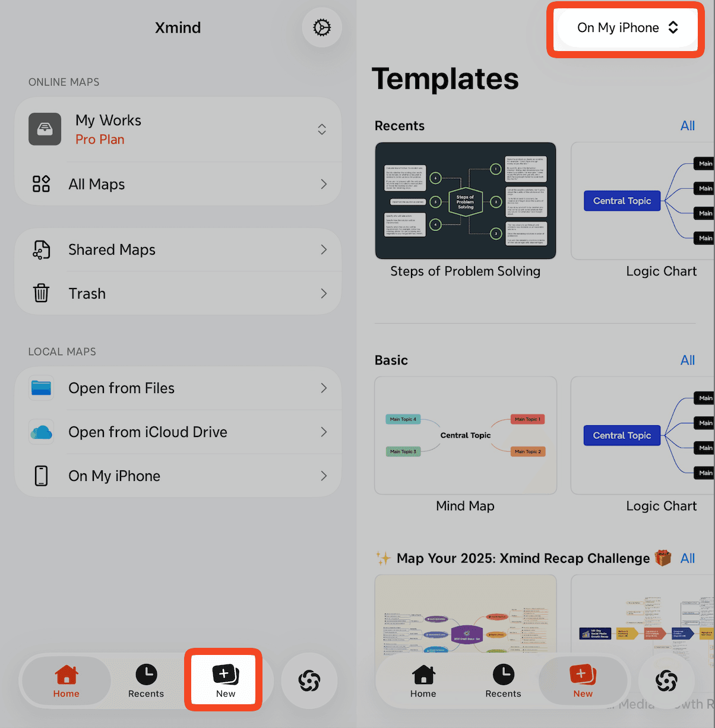
Task: Open Logic Chart thumbnail under Basic
Action: coord(643,435)
